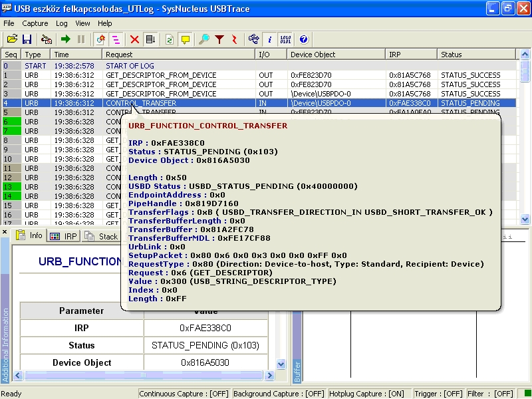This screenshot has height=399, width=532.
Task: Switch to the Info tab
Action: coord(29,235)
